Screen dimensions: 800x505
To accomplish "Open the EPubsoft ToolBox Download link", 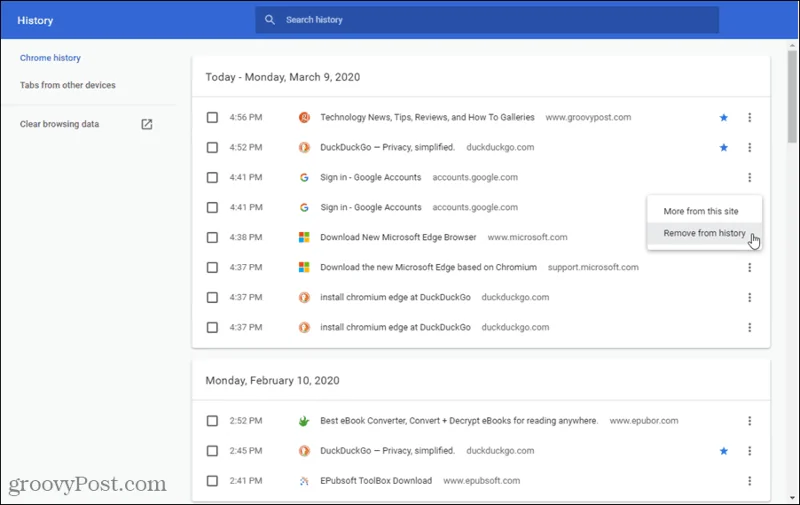I will click(376, 481).
